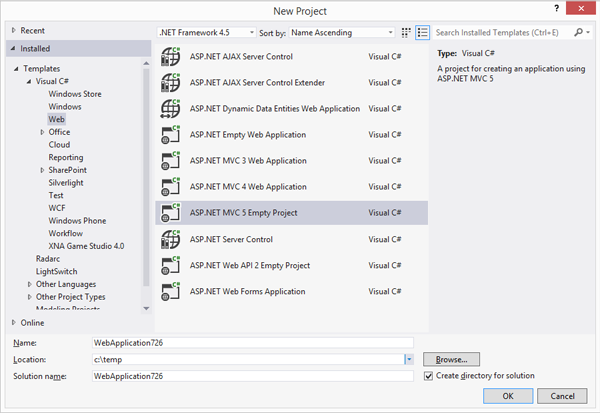Click the ASP.NET Web Forms Application icon
600x413 pixels.
(170, 291)
